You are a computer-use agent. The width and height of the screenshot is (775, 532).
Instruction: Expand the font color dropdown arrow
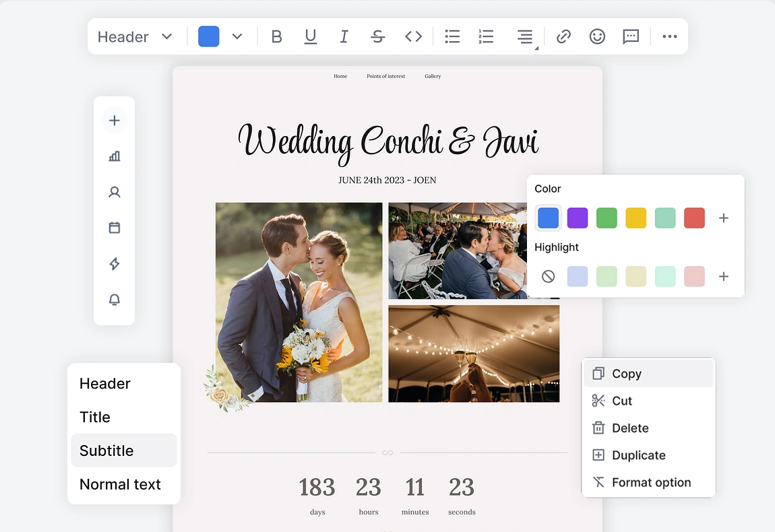[237, 36]
